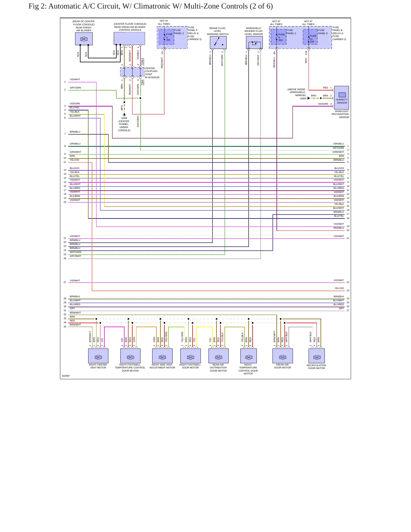Click the Windshield Washer Fluid Level Sensor symbol
Image resolution: width=411 pixels, height=532 pixels.
tap(254, 42)
